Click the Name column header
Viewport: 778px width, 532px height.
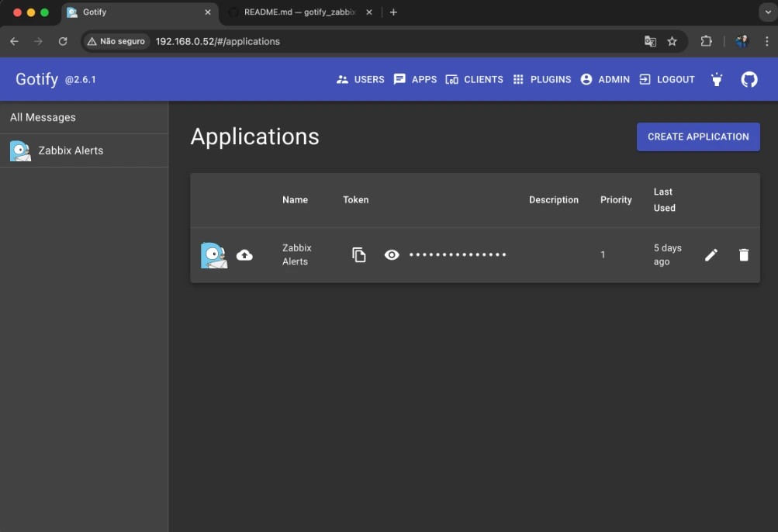tap(296, 200)
